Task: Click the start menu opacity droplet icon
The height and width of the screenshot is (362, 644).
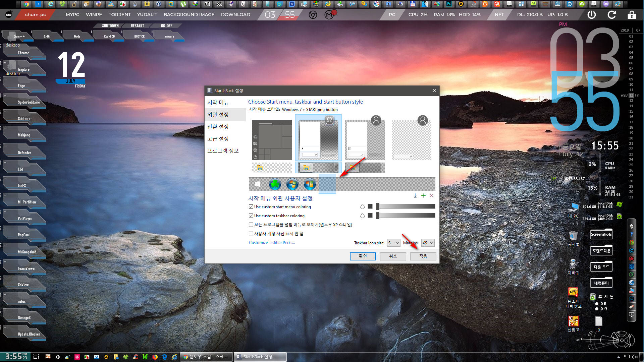Action: [x=362, y=206]
